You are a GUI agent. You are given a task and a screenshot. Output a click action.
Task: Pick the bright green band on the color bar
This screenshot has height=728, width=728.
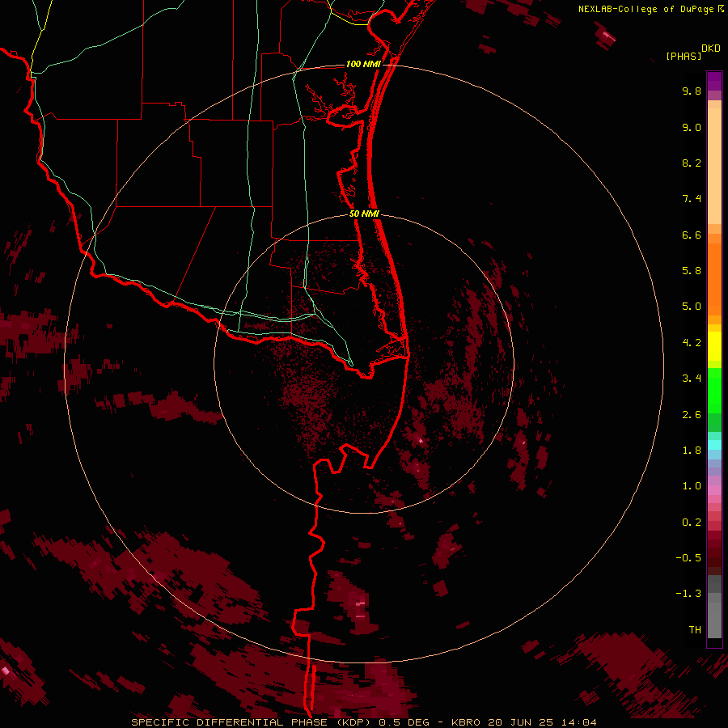pyautogui.click(x=714, y=392)
